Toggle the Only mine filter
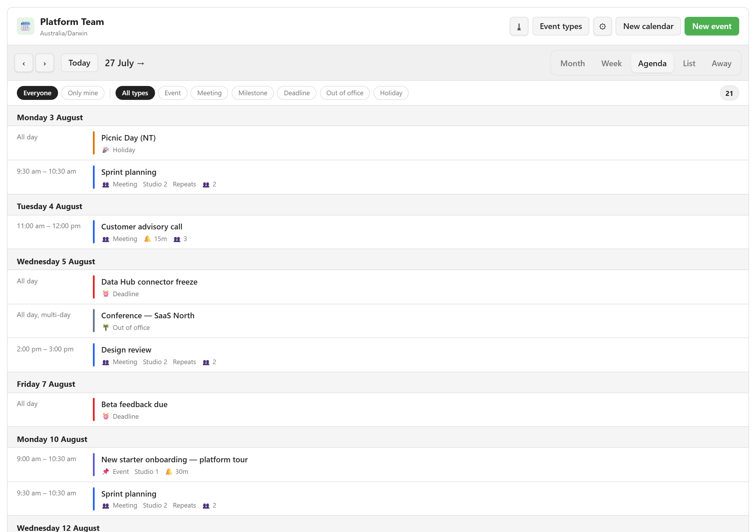This screenshot has height=532, width=756. 83,93
